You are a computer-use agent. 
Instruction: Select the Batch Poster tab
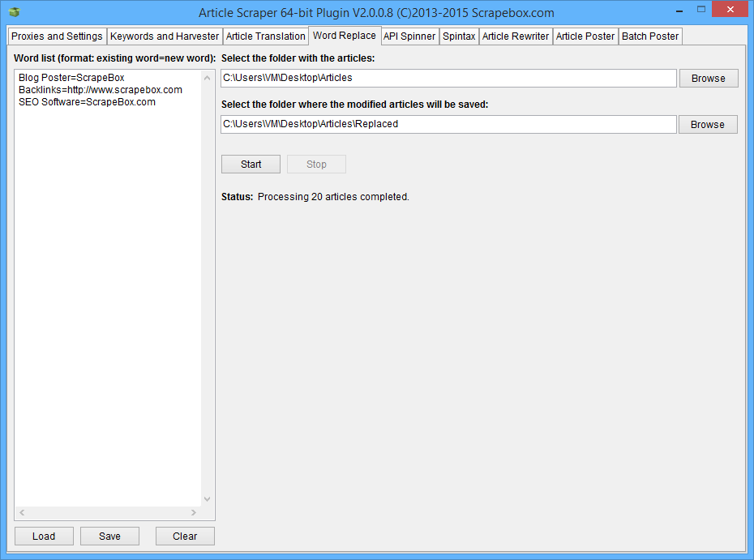[650, 36]
